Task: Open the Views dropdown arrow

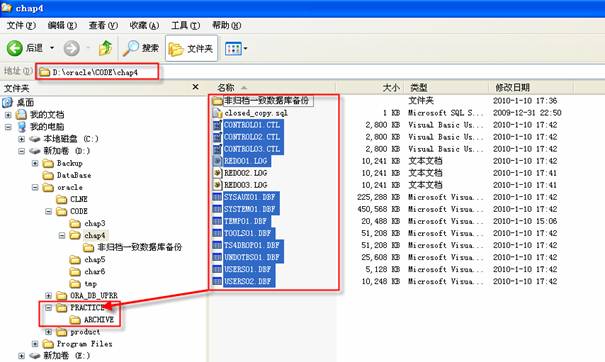Action: coord(246,49)
